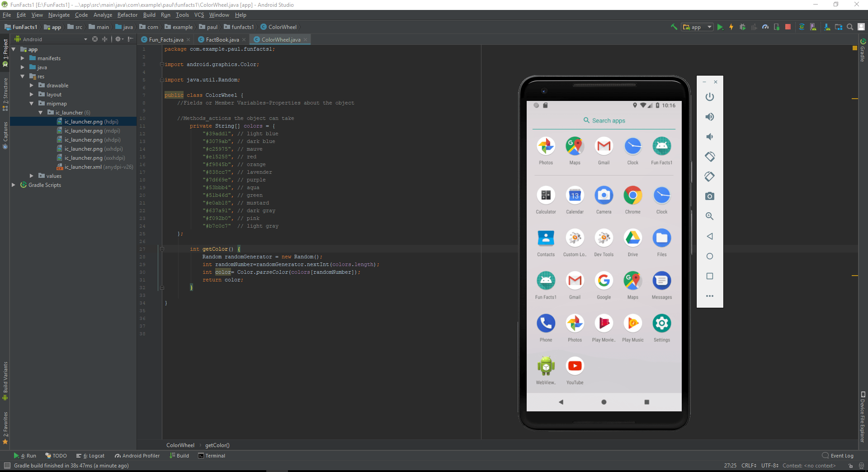The height and width of the screenshot is (472, 868).
Task: Click the UTF-8 encoding selector
Action: pyautogui.click(x=770, y=466)
